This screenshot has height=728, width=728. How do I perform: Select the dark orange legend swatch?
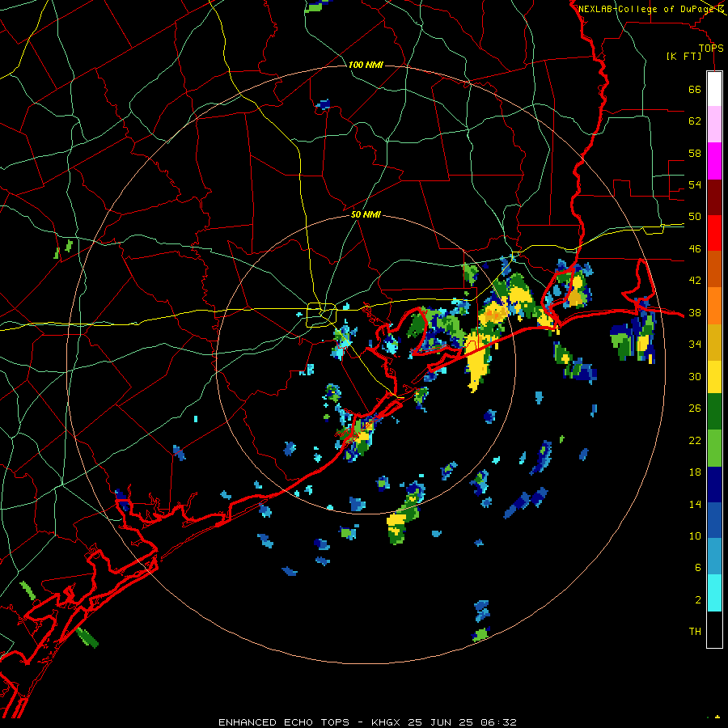pos(714,269)
